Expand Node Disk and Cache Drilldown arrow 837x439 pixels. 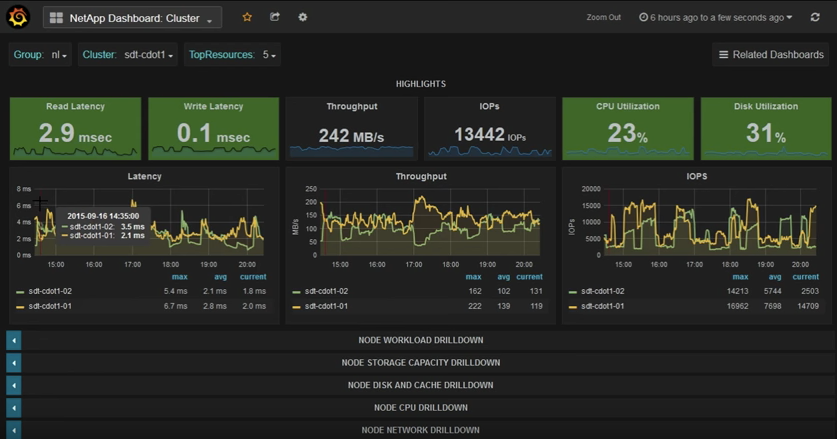click(14, 385)
